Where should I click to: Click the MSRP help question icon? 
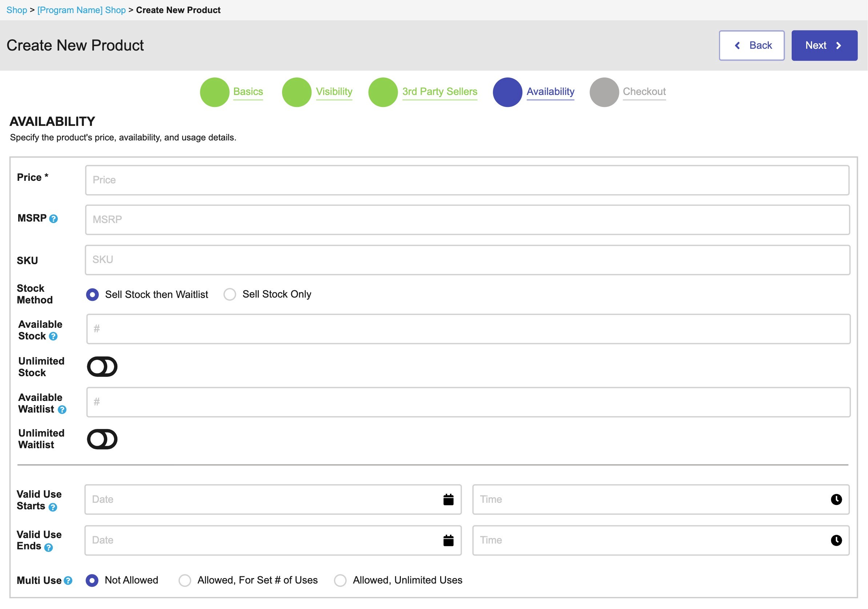click(54, 219)
